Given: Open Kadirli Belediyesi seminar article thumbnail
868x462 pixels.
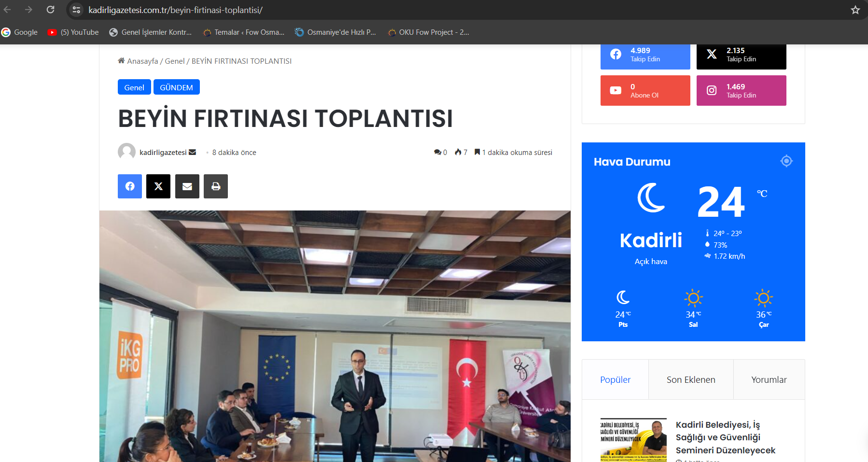Looking at the screenshot, I should pyautogui.click(x=633, y=440).
